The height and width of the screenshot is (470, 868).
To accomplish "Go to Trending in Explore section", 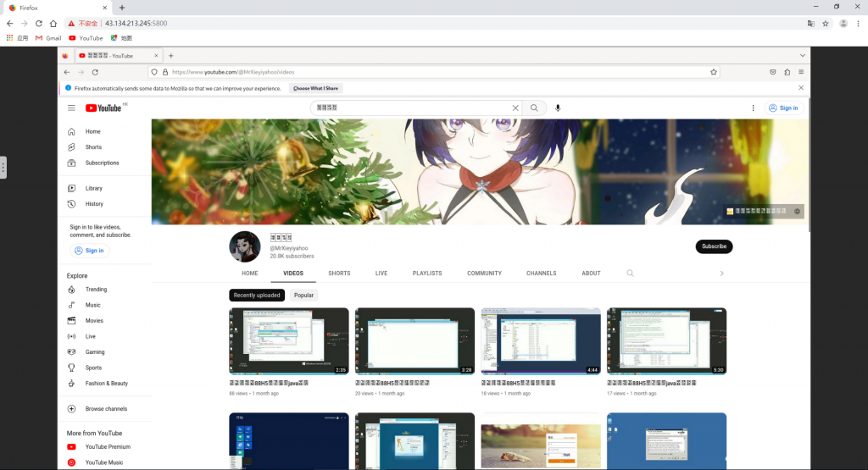I will [x=96, y=290].
